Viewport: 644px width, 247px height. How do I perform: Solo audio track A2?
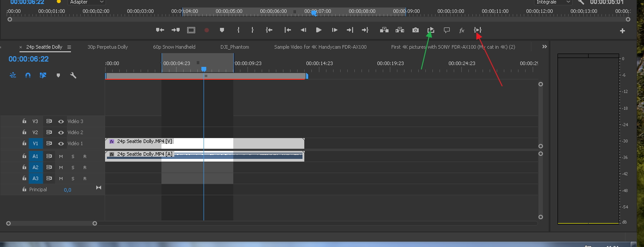tap(73, 167)
